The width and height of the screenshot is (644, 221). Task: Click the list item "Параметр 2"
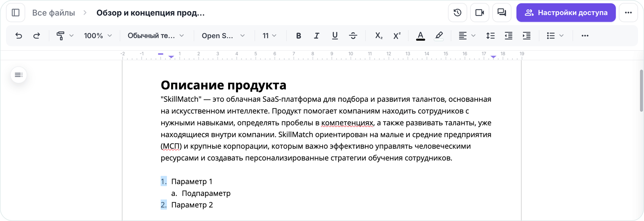[x=192, y=205]
